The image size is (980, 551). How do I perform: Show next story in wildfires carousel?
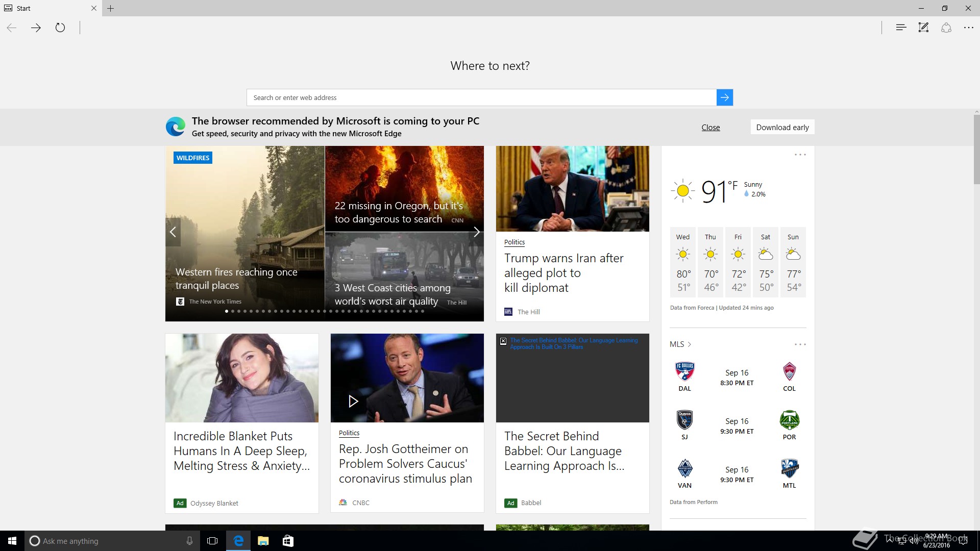pyautogui.click(x=476, y=232)
